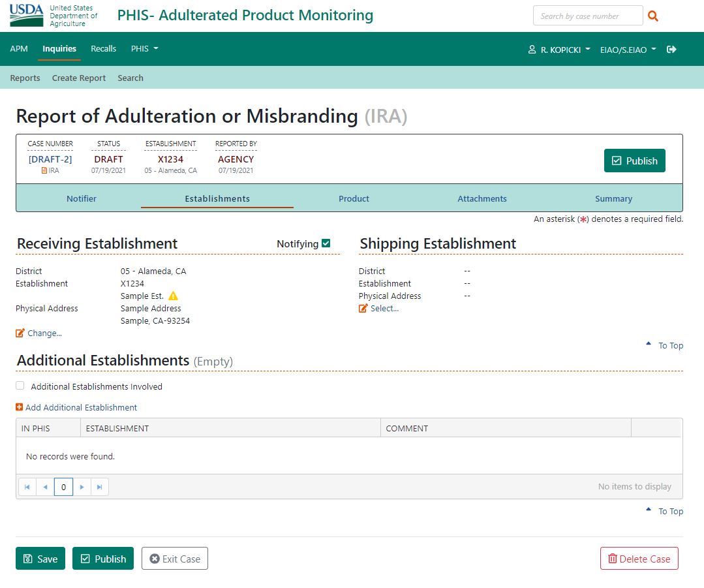Click the plus icon for Add Additional Establishment
This screenshot has height=588, width=704.
click(x=20, y=407)
